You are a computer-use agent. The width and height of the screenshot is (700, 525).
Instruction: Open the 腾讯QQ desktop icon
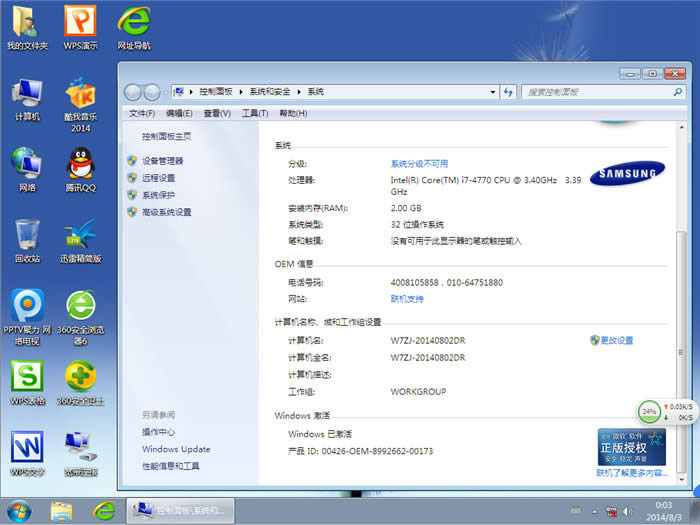coord(80,164)
